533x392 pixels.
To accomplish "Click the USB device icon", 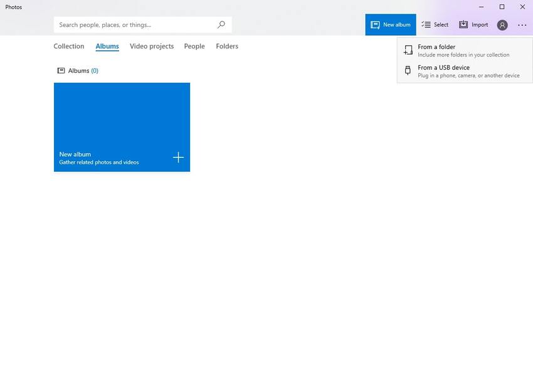I will coord(408,72).
